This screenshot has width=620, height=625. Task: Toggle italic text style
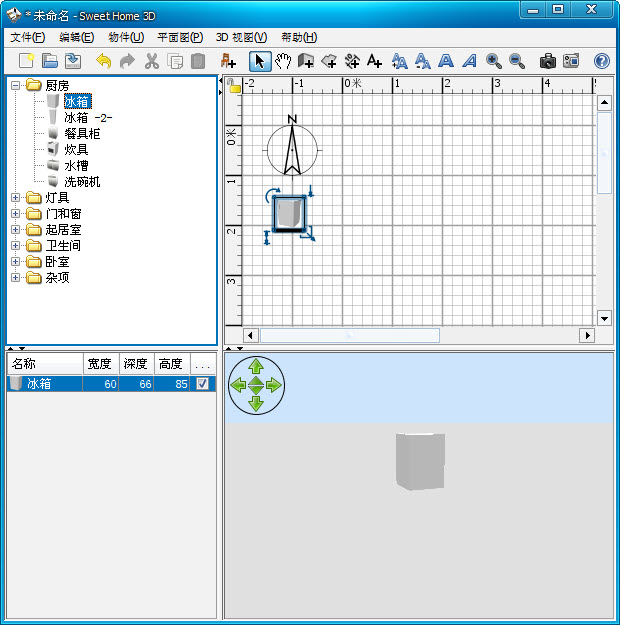pos(470,61)
